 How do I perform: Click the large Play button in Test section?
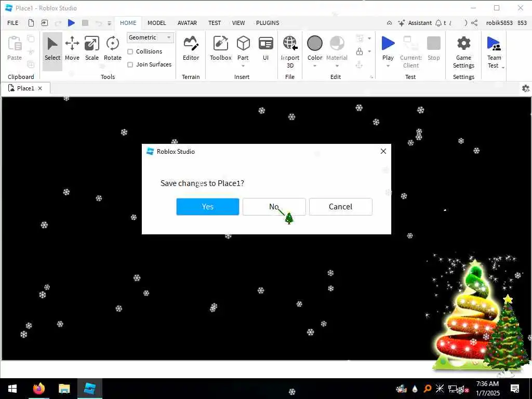tap(388, 44)
